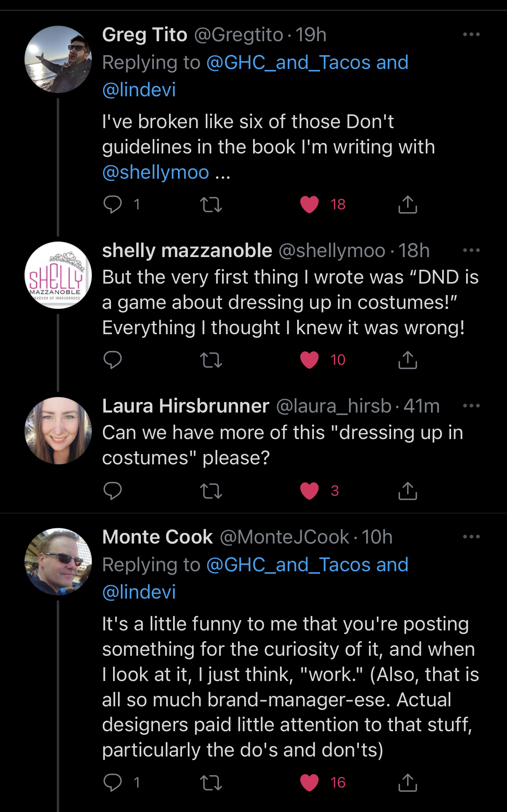The height and width of the screenshot is (812, 507).
Task: Unlike shelly mazzanoble's tweet with 10 likes
Action: coord(309,360)
